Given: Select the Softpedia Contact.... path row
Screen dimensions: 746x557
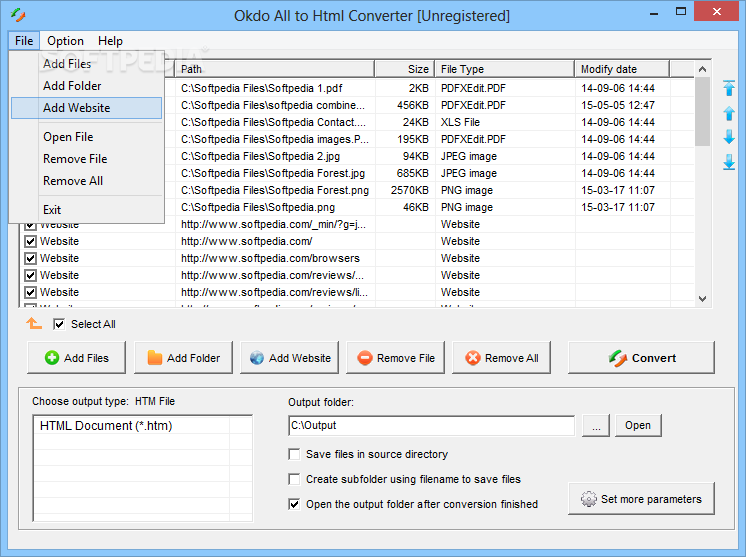Looking at the screenshot, I should (273, 122).
